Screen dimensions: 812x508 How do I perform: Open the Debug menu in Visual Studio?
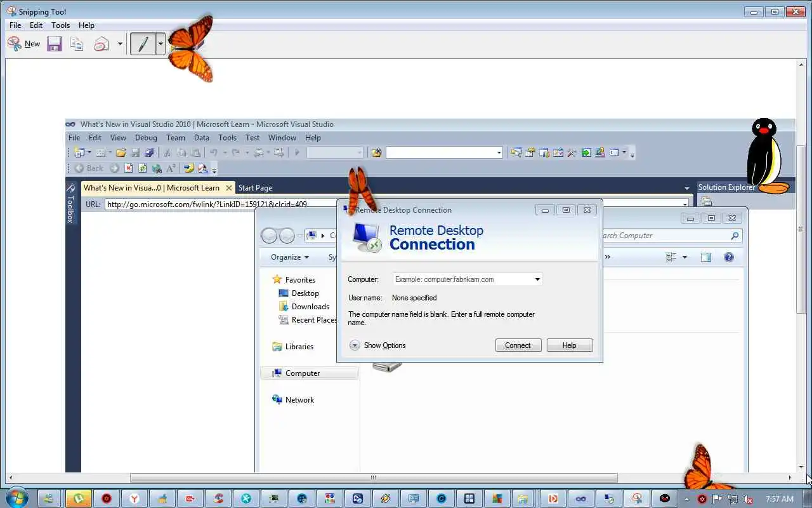click(x=146, y=137)
